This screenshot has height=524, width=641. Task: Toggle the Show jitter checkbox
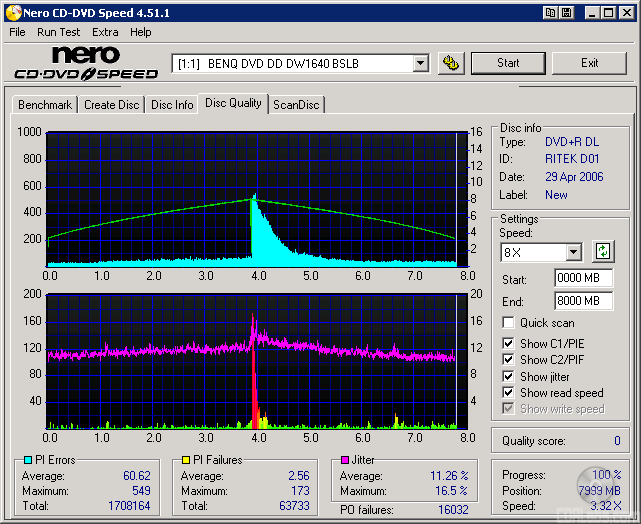(508, 377)
